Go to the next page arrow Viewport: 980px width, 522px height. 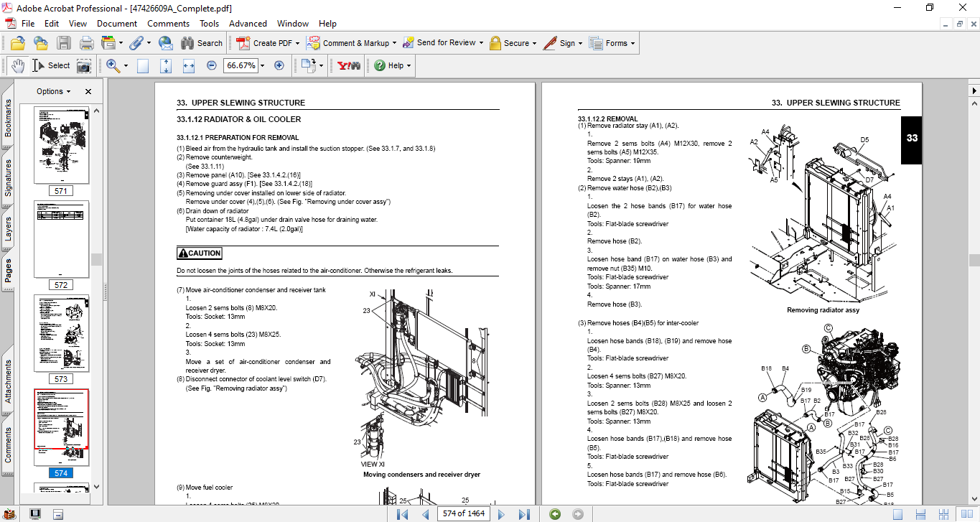(501, 514)
